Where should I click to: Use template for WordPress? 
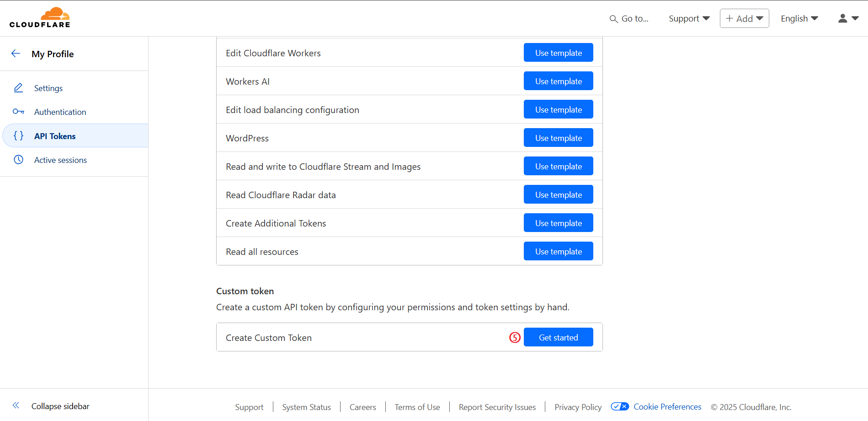558,138
